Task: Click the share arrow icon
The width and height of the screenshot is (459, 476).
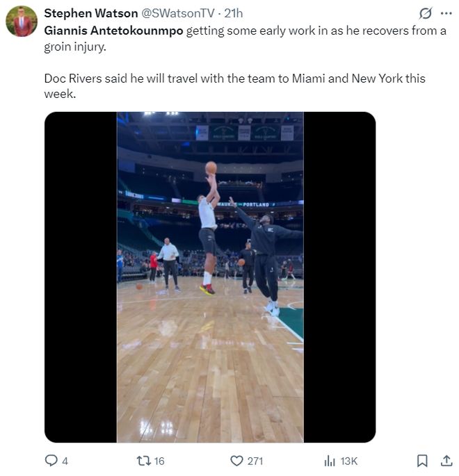Action: [446, 461]
